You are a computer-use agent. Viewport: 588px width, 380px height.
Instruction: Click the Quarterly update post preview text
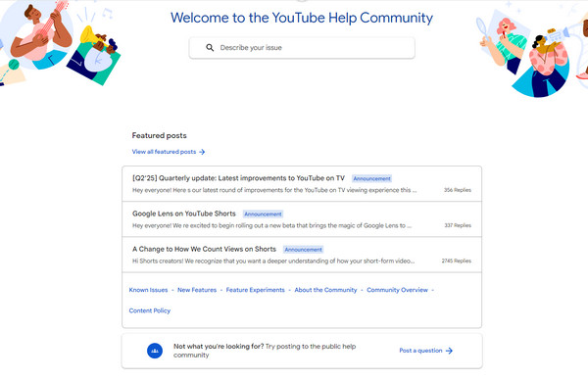pyautogui.click(x=274, y=190)
